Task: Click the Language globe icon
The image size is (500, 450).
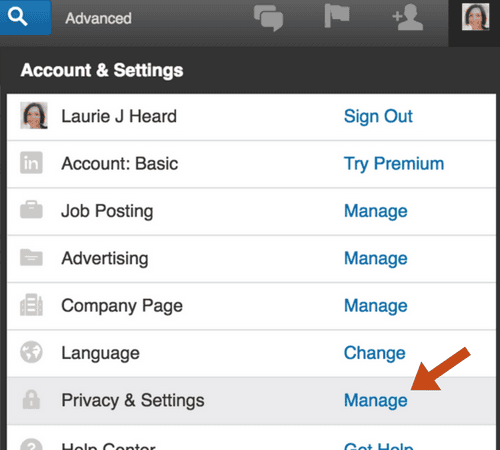Action: [x=31, y=352]
